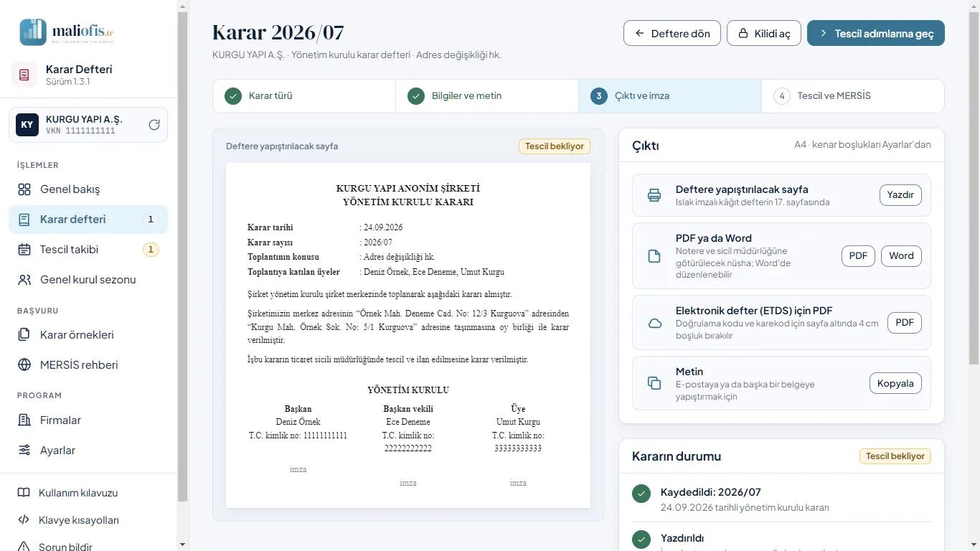Click the Kilidi aç button
This screenshot has width=980, height=551.
(x=764, y=33)
